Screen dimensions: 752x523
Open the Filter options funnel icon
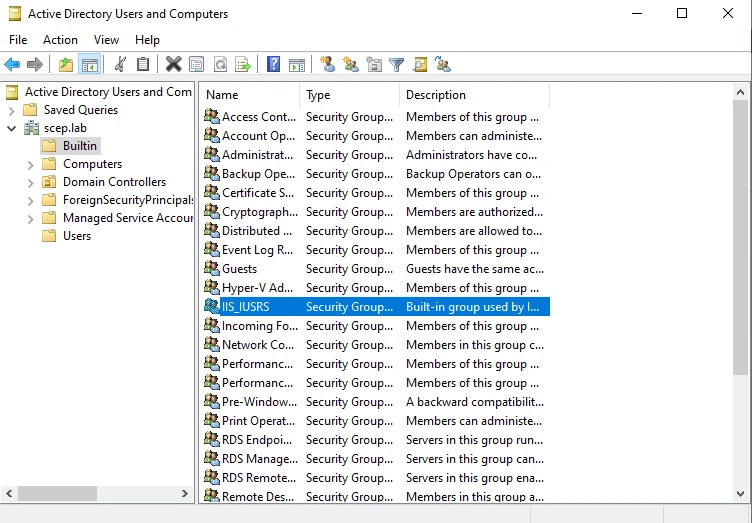click(397, 64)
